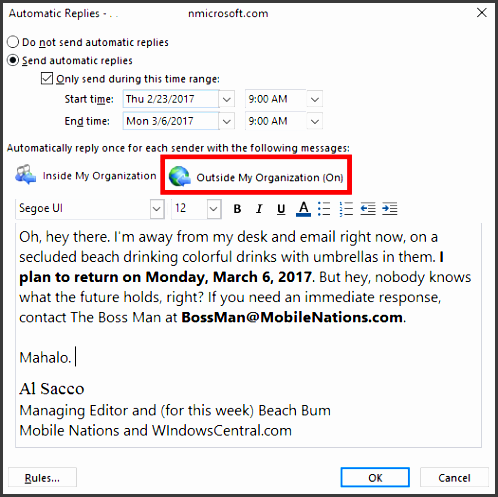The image size is (498, 497).
Task: Open the End time date picker dropdown
Action: [x=227, y=121]
